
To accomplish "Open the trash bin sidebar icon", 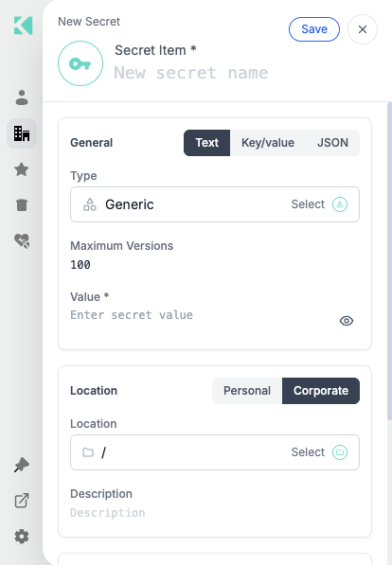I will click(22, 205).
